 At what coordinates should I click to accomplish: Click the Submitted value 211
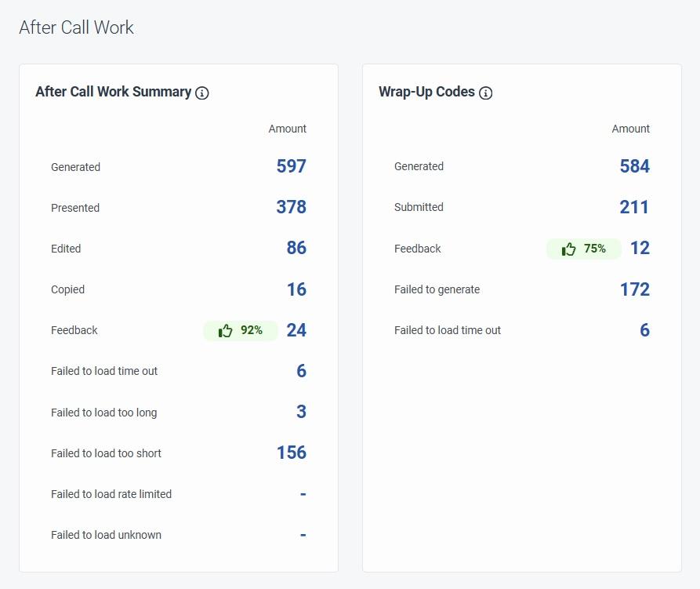635,206
